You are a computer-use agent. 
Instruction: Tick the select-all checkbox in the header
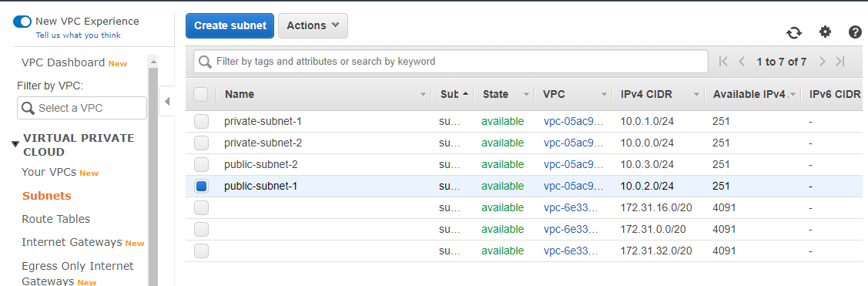pyautogui.click(x=200, y=94)
